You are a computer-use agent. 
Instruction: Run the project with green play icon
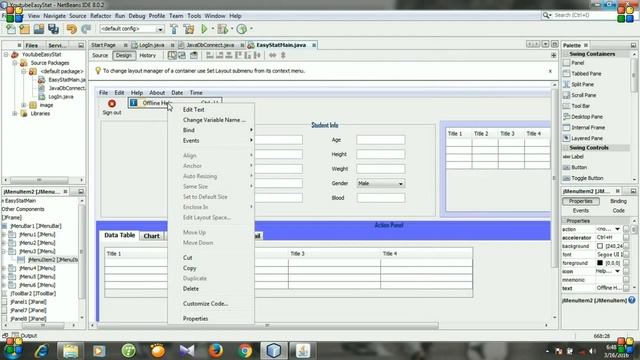click(204, 29)
